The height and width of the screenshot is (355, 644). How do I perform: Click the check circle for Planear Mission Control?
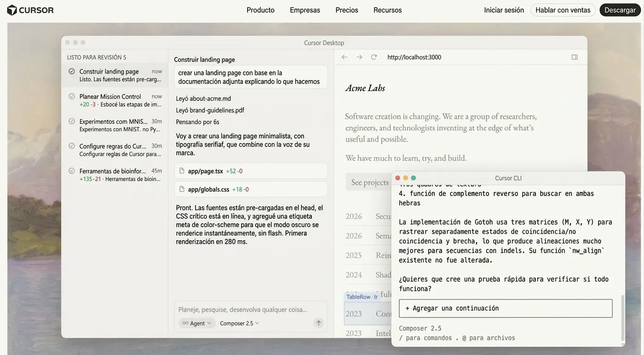click(72, 96)
